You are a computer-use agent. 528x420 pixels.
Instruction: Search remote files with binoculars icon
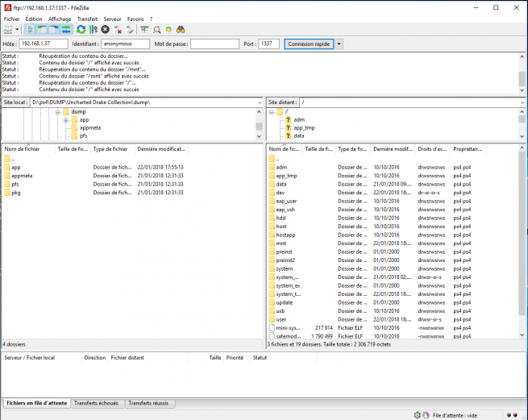coord(181,30)
